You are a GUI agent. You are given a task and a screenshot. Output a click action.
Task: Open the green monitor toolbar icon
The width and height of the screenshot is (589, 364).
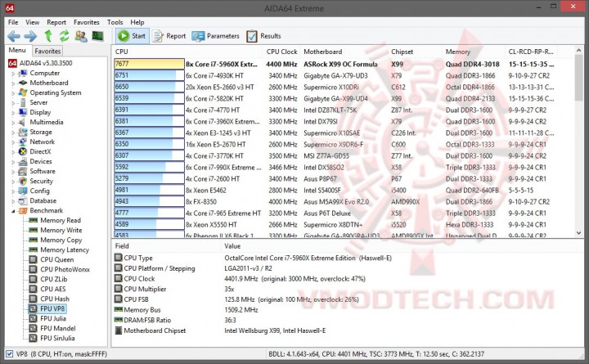coord(97,36)
